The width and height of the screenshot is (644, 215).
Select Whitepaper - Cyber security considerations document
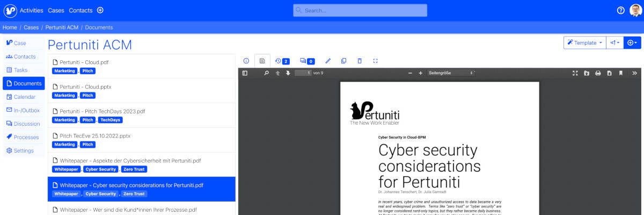142,189
